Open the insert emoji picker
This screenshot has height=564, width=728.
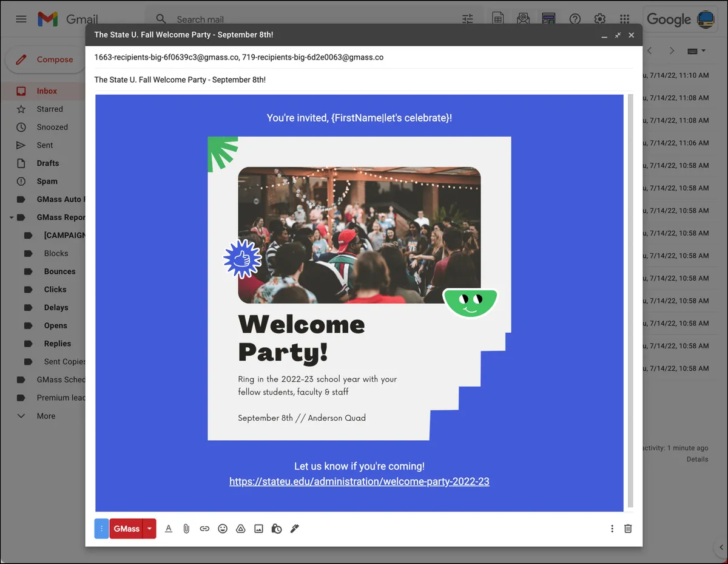[x=223, y=529]
